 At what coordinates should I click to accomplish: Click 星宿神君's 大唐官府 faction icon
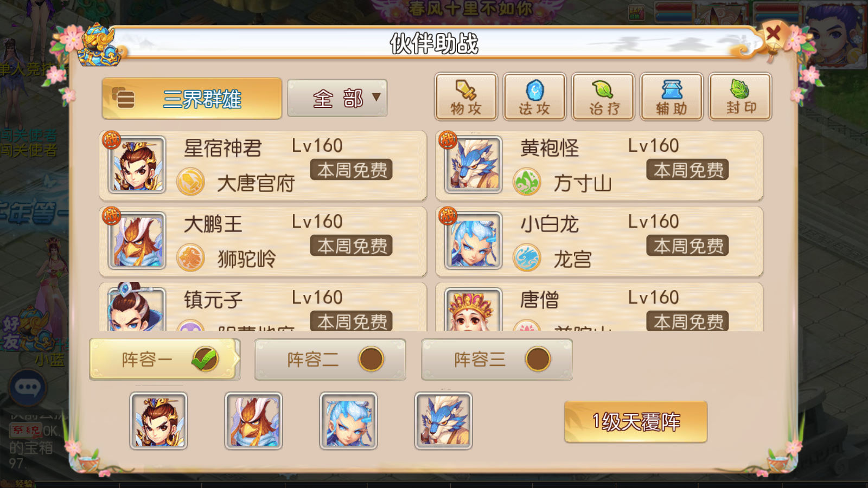190,181
